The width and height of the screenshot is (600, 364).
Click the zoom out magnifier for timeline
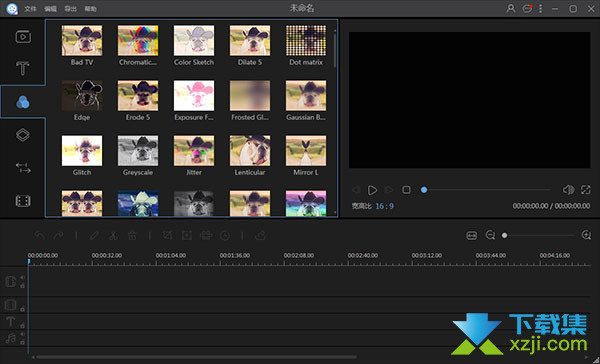(x=490, y=235)
